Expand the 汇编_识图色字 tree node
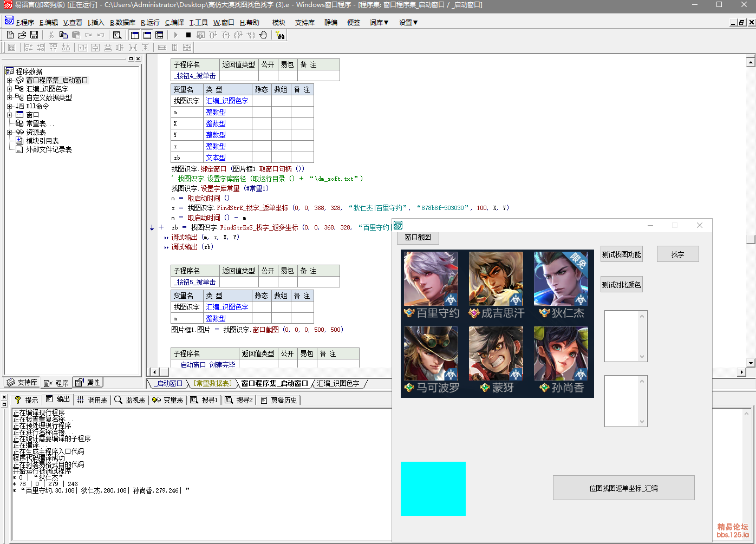 tap(9, 89)
